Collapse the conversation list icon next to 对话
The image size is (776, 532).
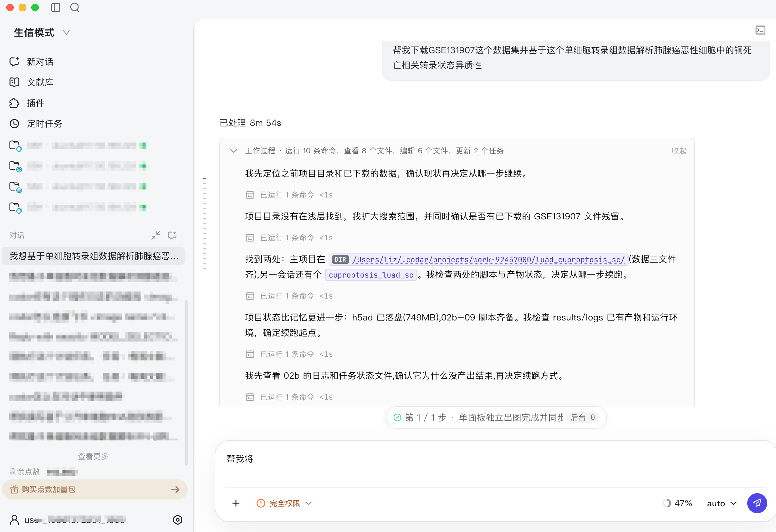[x=156, y=235]
